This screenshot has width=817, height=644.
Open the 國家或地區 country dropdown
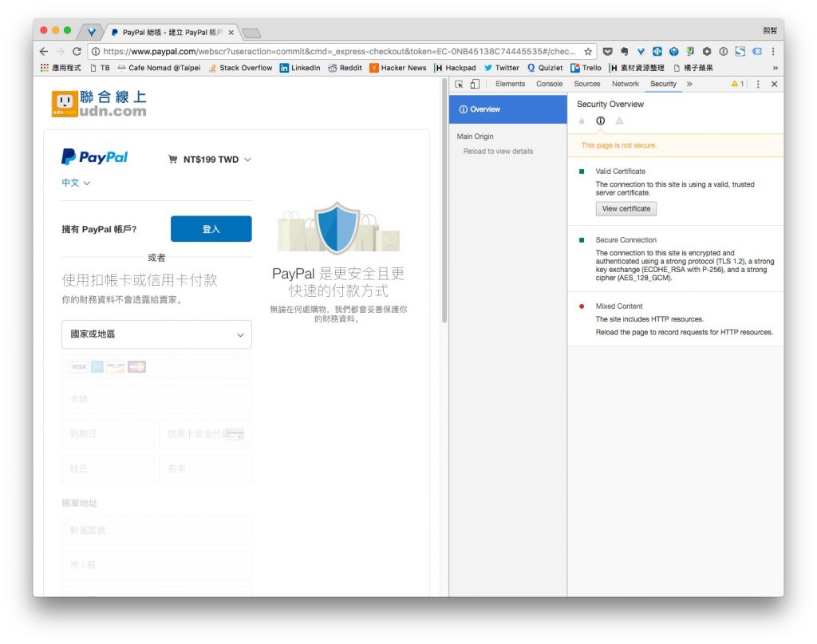[x=156, y=334]
